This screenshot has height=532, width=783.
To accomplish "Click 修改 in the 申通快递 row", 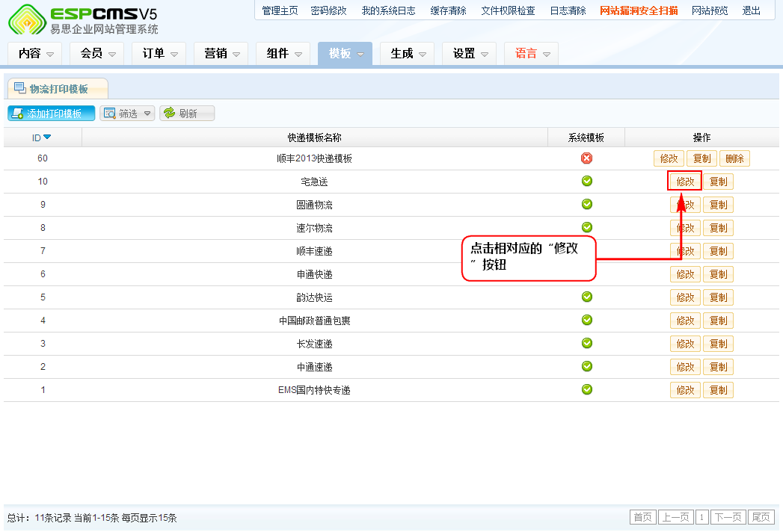I will point(685,274).
